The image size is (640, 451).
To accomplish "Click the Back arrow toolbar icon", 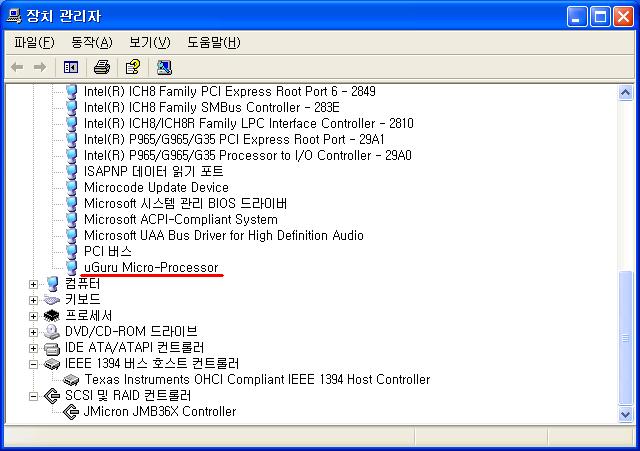I will click(17, 67).
